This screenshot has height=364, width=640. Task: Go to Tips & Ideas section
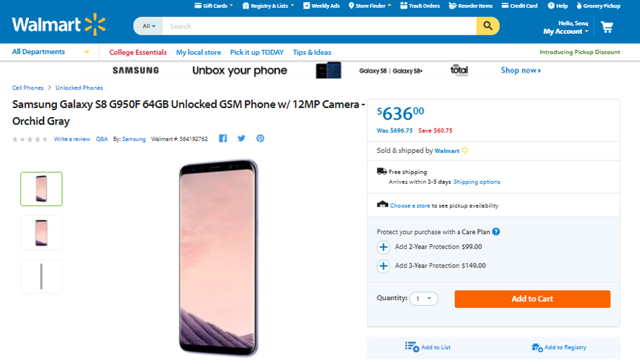(312, 52)
